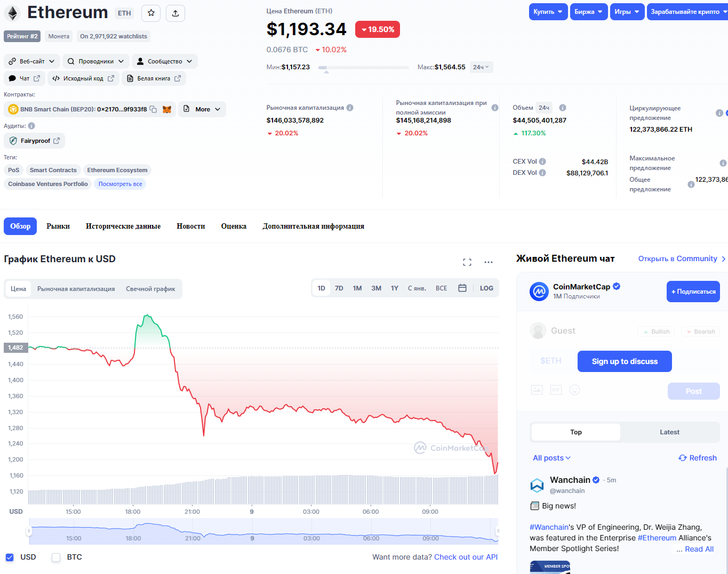Open the 24ч price range dropdown
The image size is (728, 574).
tap(481, 67)
